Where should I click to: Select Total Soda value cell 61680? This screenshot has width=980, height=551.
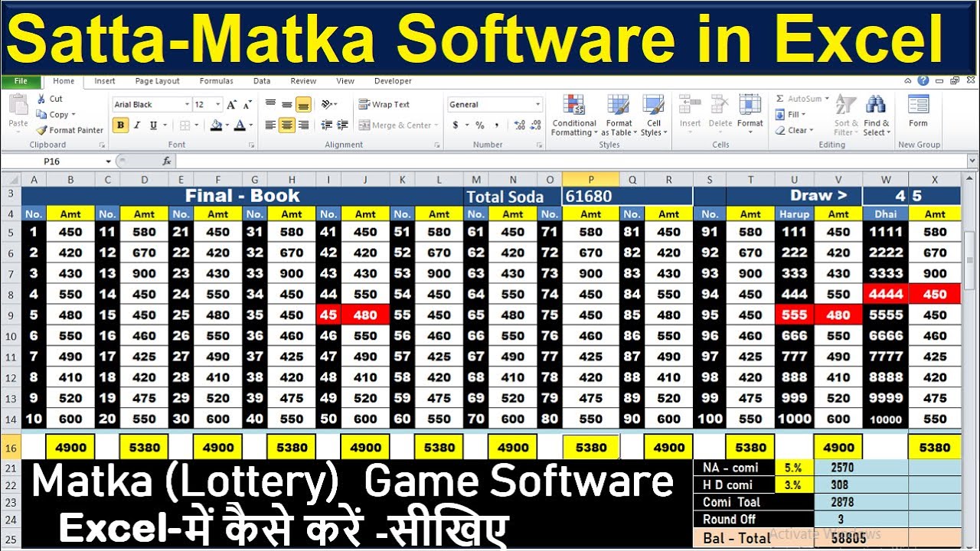tap(627, 197)
